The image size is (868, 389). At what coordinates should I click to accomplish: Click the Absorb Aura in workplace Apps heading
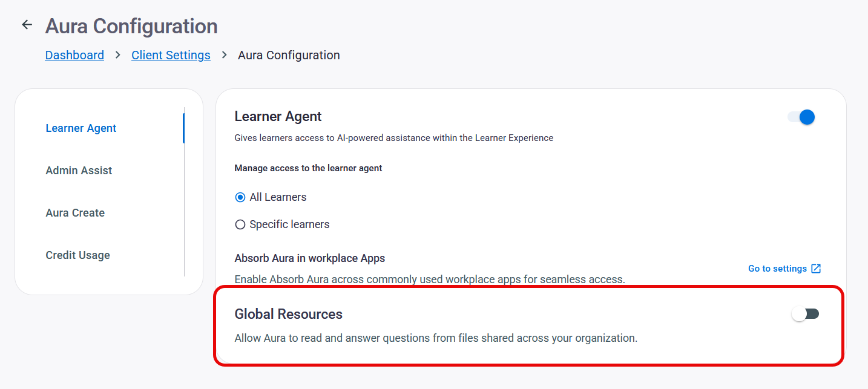(x=309, y=258)
